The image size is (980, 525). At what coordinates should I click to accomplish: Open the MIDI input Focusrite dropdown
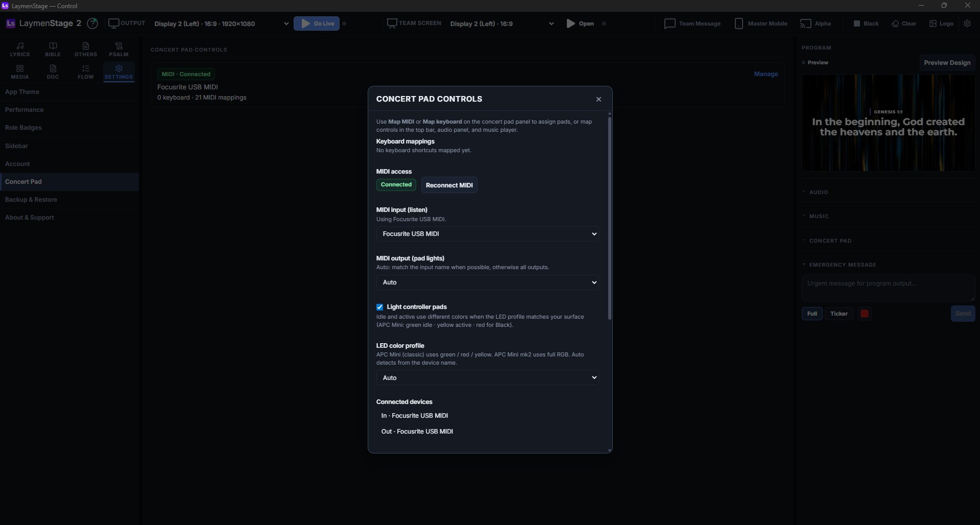(487, 234)
